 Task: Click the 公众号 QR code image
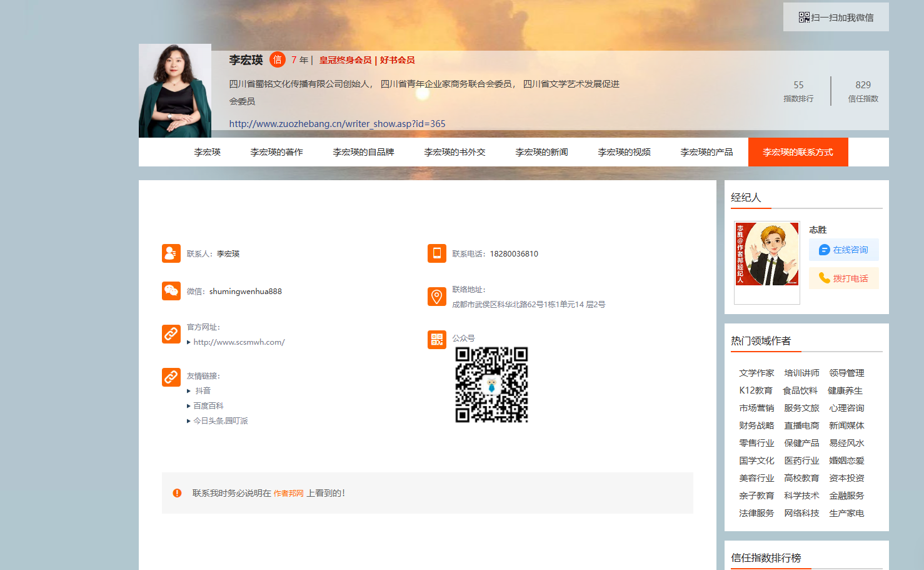(491, 385)
